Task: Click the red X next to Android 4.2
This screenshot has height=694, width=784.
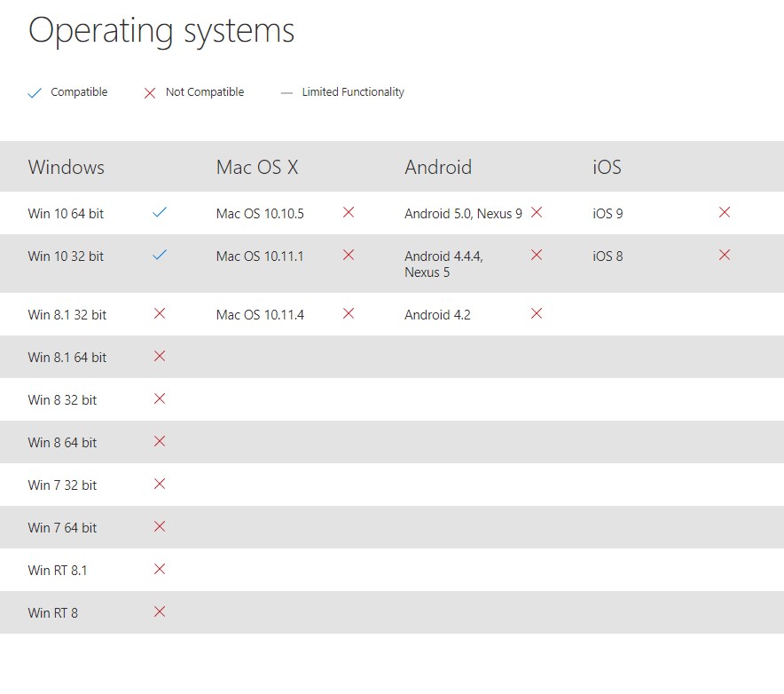Action: 537,313
